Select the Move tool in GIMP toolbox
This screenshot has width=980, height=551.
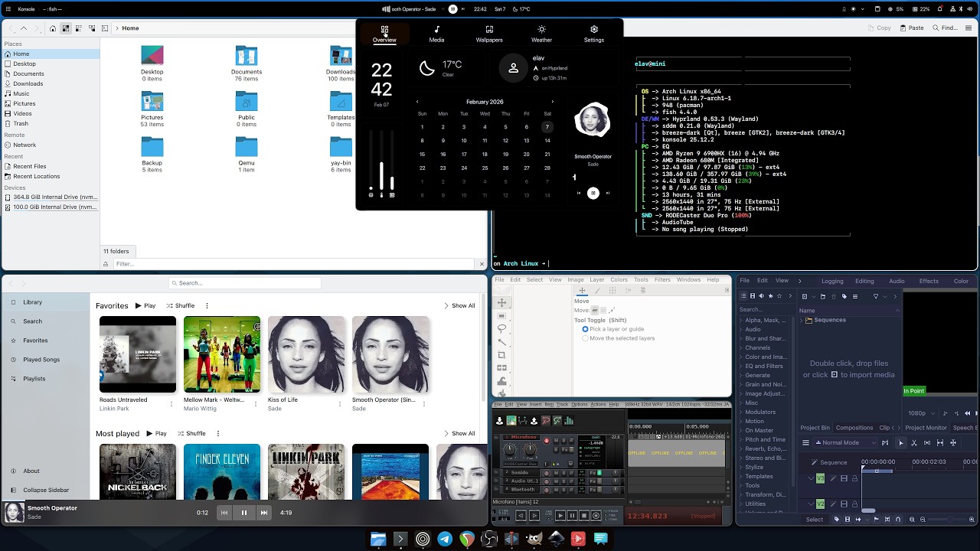(501, 302)
